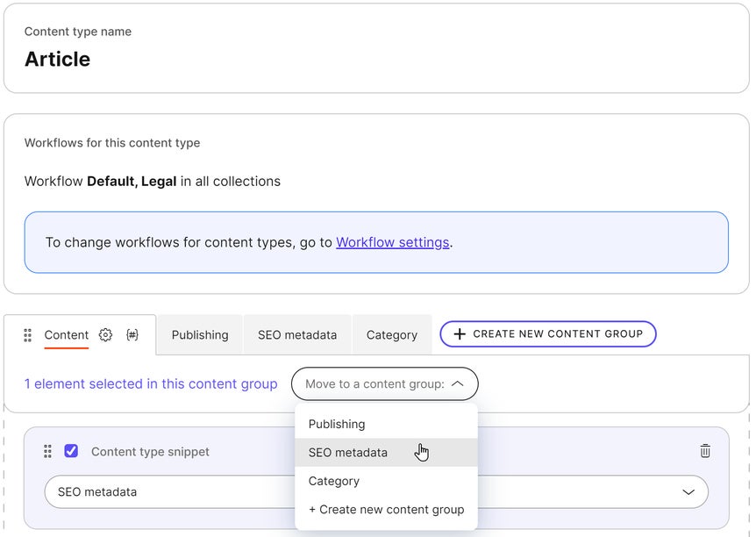Open the SEO metadata tab

click(x=297, y=335)
